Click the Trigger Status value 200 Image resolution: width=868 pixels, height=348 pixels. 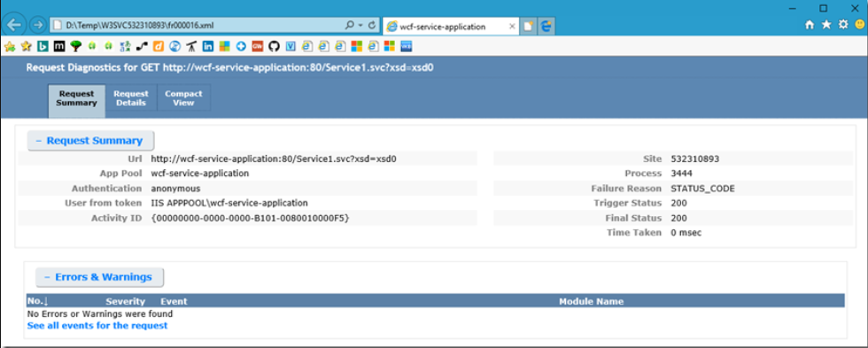coord(678,203)
